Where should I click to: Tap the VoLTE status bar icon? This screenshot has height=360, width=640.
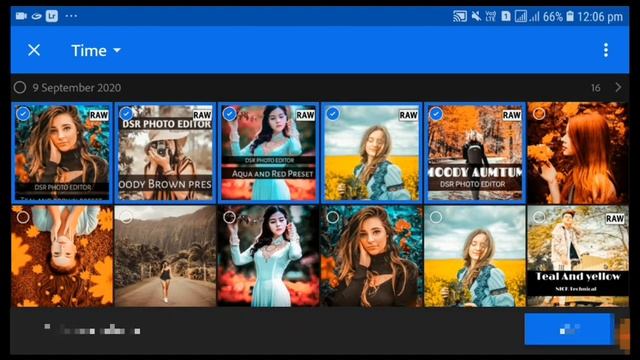click(491, 16)
